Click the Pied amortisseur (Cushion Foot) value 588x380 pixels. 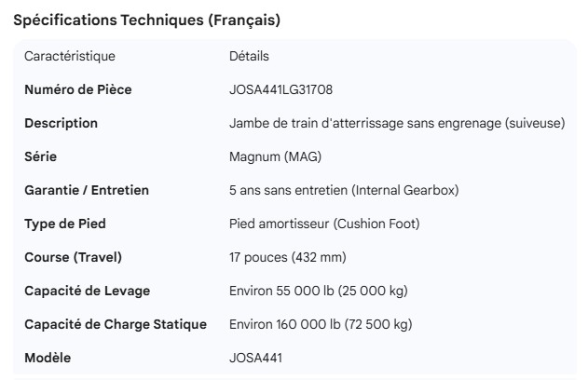pos(324,224)
